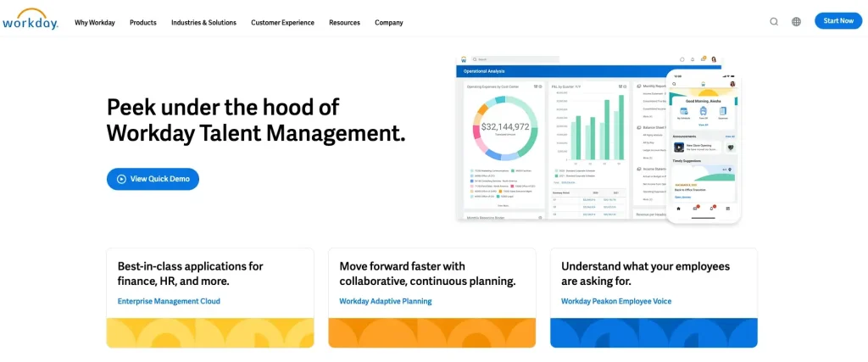Click the play icon in View Quick Demo

click(121, 179)
